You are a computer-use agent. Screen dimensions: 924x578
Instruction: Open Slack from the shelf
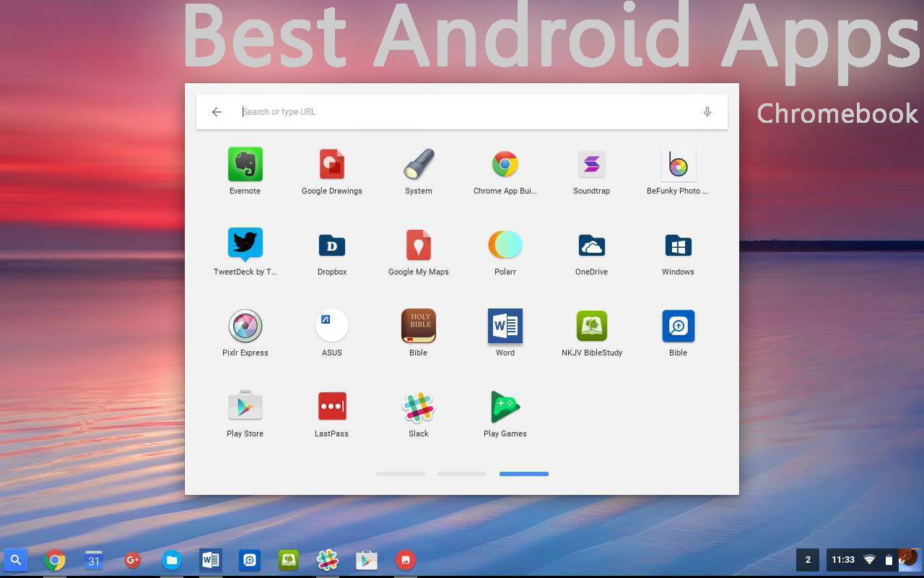point(328,560)
